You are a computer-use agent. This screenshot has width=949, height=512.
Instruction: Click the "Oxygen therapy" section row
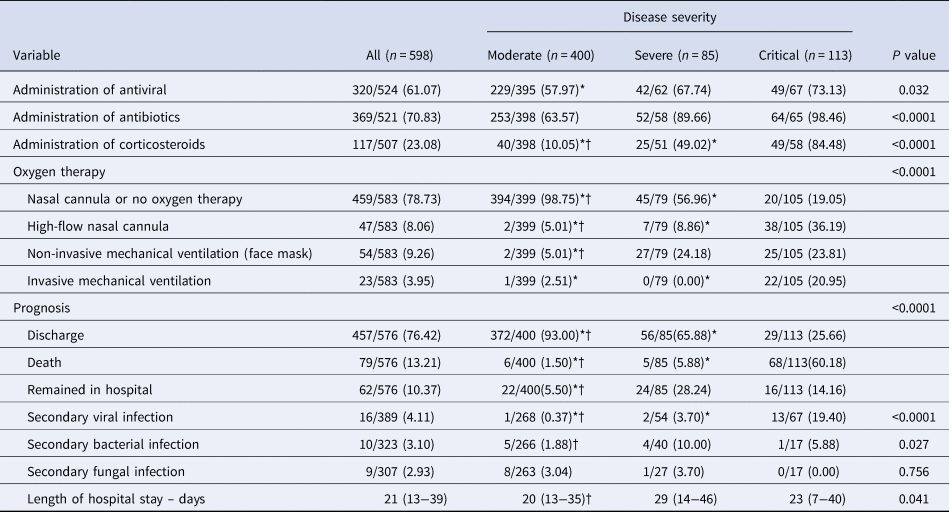point(56,171)
